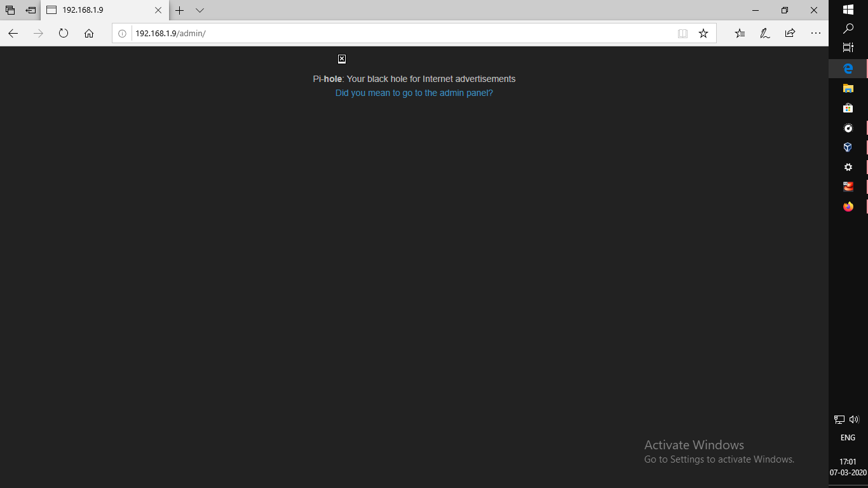Image resolution: width=868 pixels, height=488 pixels.
Task: Follow the admin panel link
Action: (x=414, y=93)
